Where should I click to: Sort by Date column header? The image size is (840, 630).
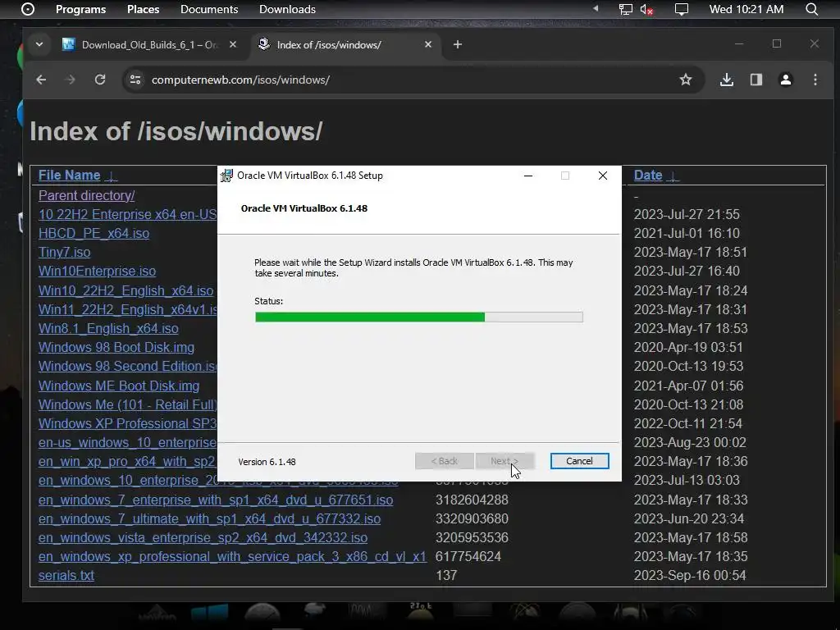click(x=648, y=176)
